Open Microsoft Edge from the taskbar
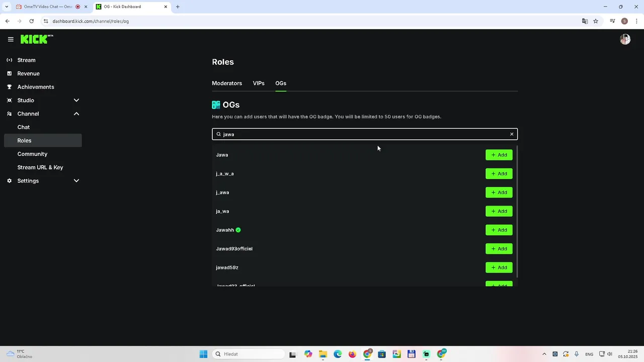The width and height of the screenshot is (644, 362). [338, 354]
